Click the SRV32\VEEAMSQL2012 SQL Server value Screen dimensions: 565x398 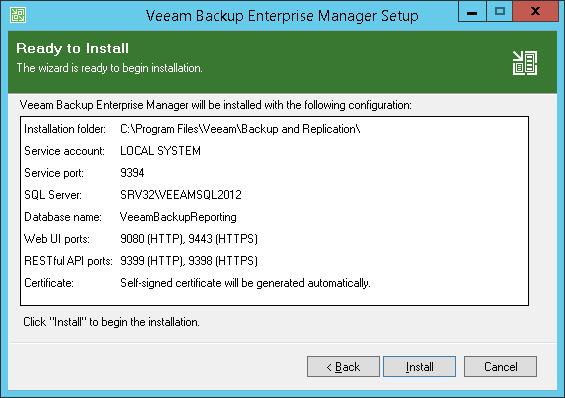coord(181,195)
